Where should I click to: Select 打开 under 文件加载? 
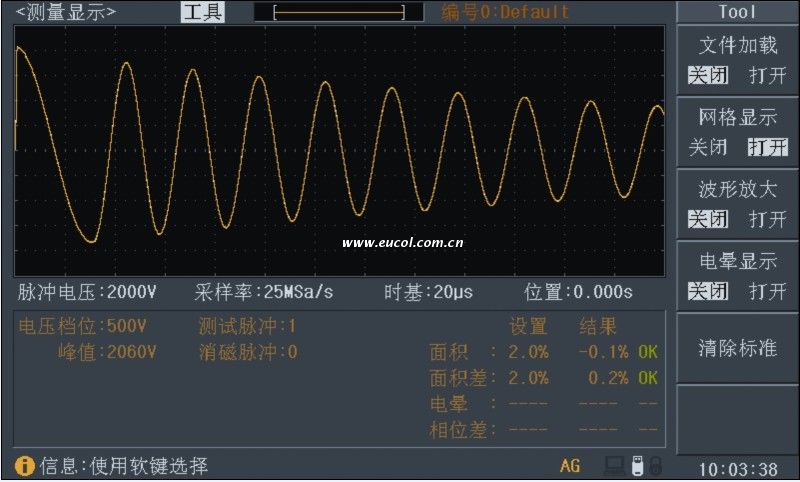[767, 75]
